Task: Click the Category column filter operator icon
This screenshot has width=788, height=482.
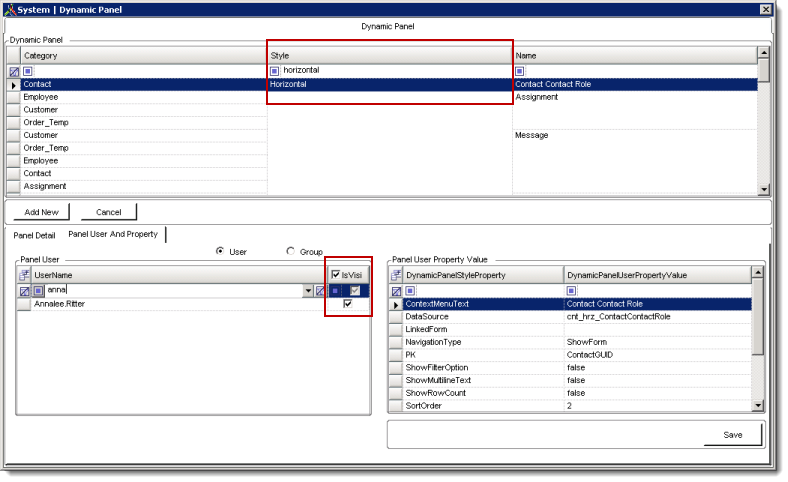Action: point(28,71)
